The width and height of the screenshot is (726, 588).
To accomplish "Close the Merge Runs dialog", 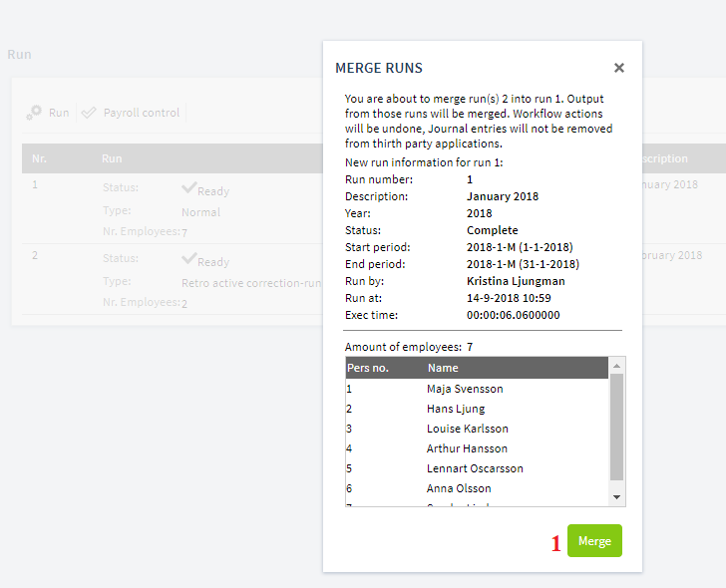I will click(x=619, y=68).
